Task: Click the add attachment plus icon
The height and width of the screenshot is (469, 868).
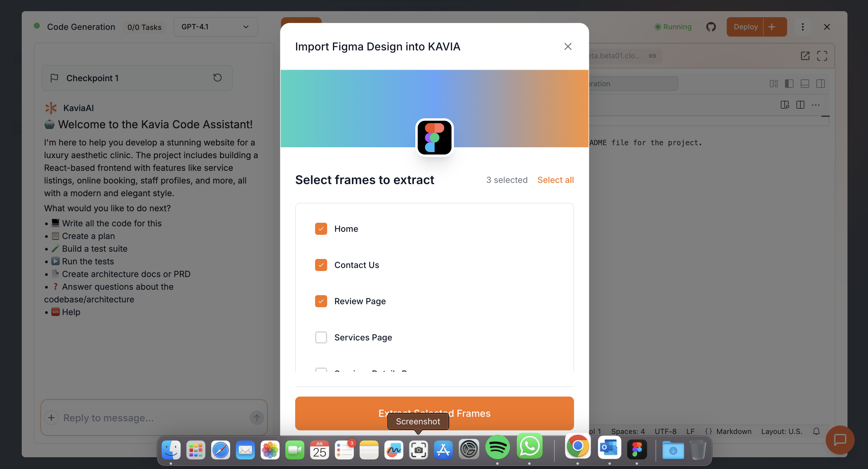Action: [x=51, y=418]
